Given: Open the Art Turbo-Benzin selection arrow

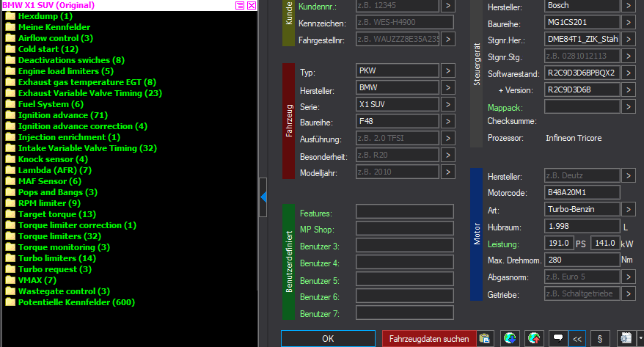Looking at the screenshot, I should [629, 209].
